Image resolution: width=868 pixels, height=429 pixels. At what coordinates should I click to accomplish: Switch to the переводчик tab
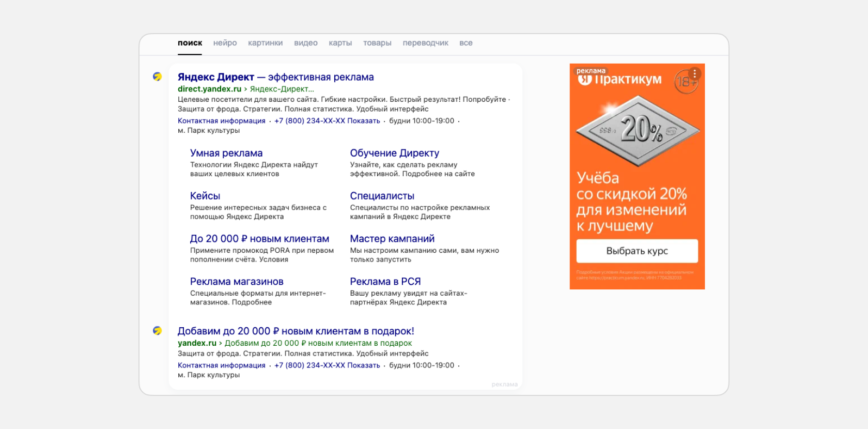pos(425,43)
